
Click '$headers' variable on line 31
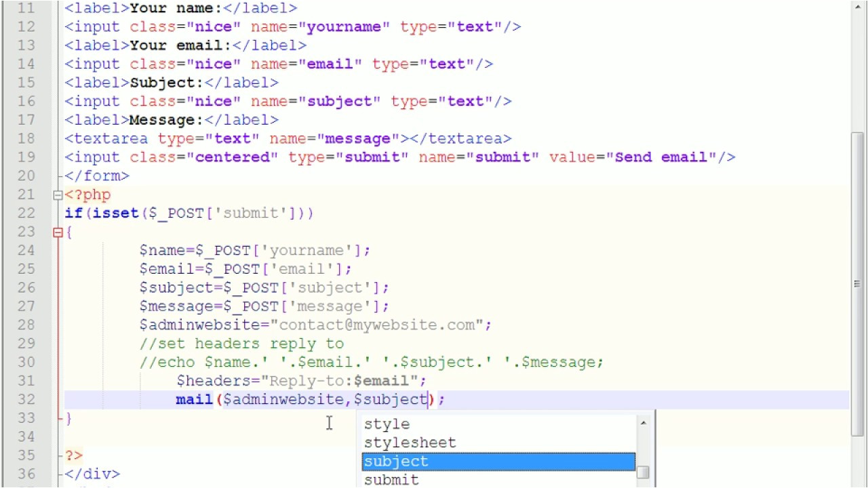point(214,381)
